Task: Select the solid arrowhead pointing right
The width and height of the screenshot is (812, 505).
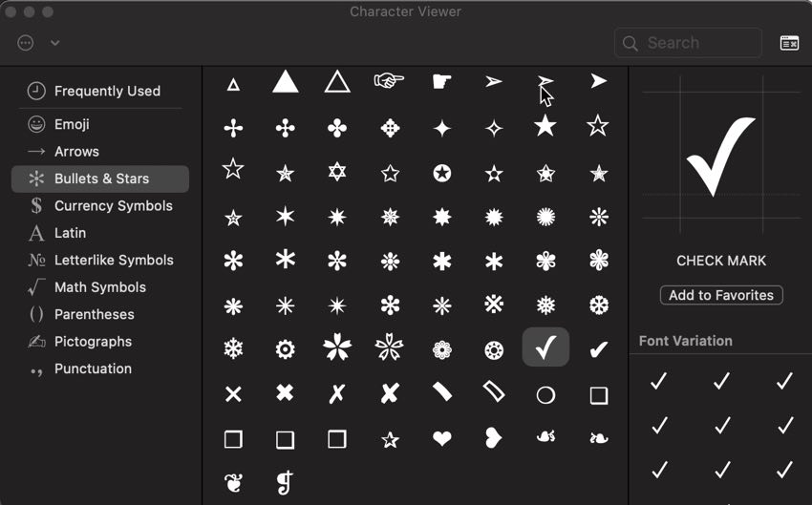Action: click(599, 81)
